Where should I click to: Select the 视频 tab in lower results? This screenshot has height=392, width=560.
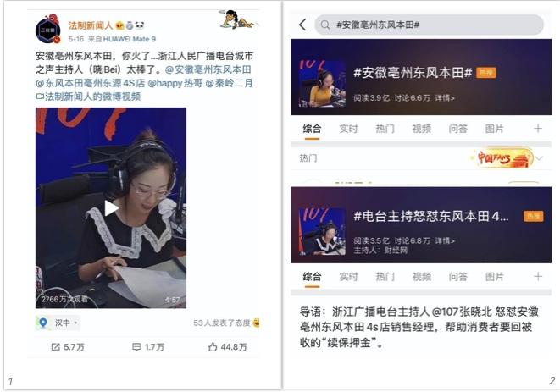(x=421, y=276)
